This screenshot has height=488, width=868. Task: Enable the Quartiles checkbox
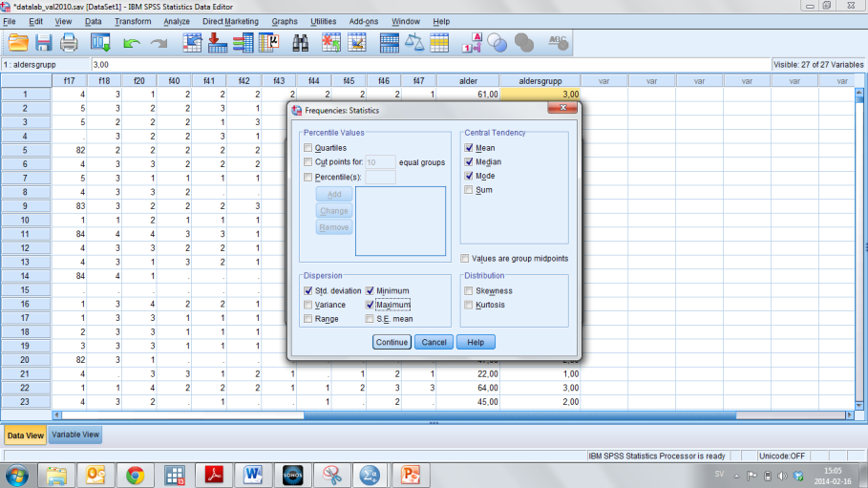pyautogui.click(x=307, y=148)
